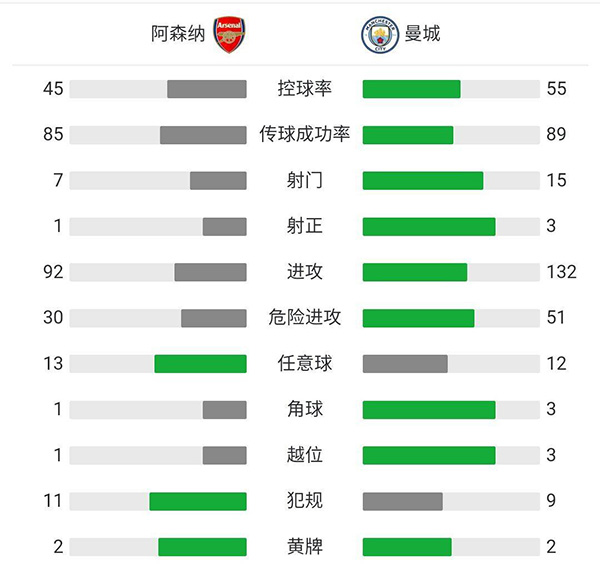
Task: Click the 控球率 stat label
Action: tap(304, 89)
